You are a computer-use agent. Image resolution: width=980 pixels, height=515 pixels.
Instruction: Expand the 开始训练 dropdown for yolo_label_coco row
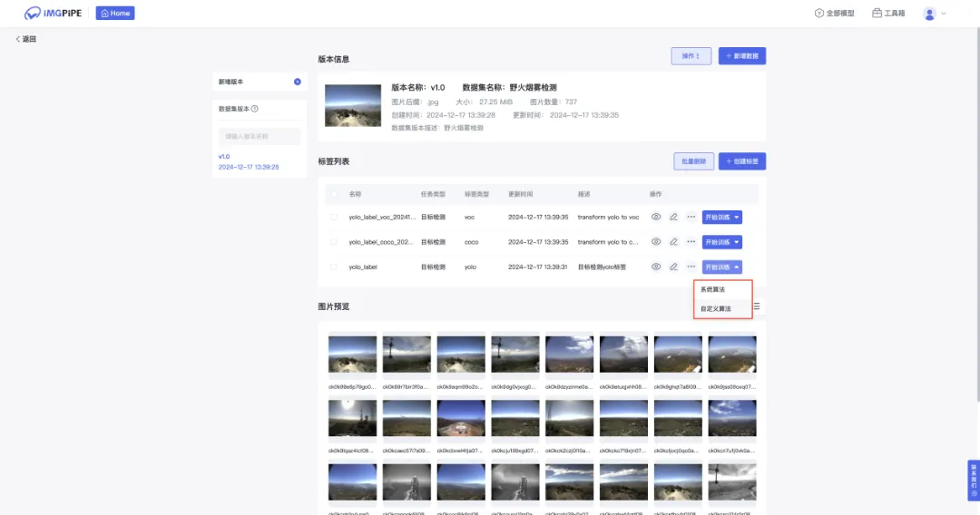(x=738, y=242)
